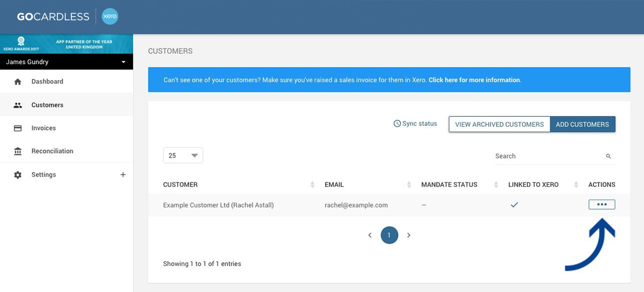Viewport: 644px width, 292px height.
Task: Click the GoCardless logo
Action: pos(53,17)
